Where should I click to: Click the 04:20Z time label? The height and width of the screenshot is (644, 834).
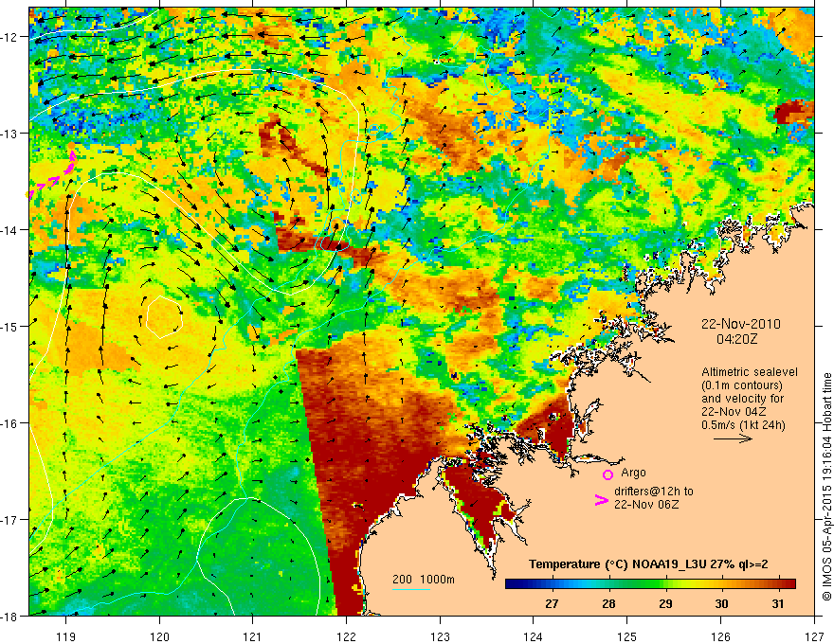pos(736,339)
